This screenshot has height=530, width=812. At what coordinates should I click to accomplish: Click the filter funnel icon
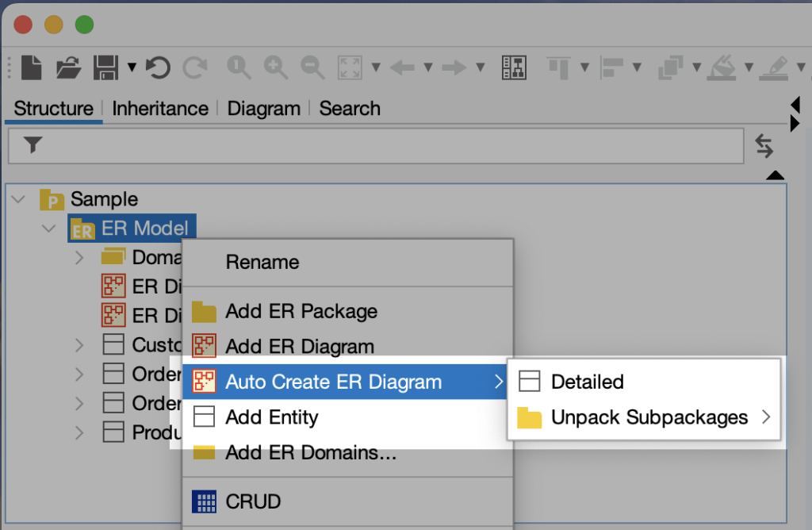point(32,146)
